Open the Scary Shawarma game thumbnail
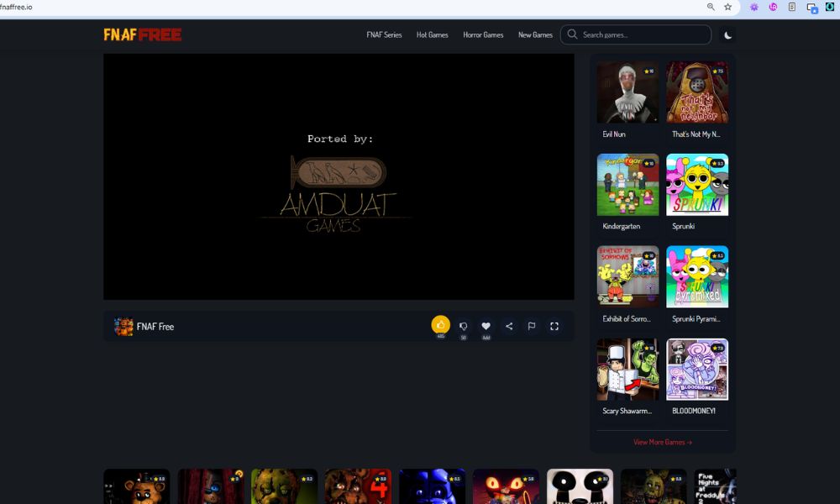The width and height of the screenshot is (840, 504). tap(627, 370)
